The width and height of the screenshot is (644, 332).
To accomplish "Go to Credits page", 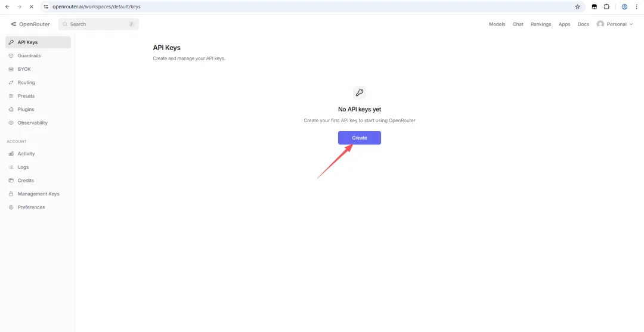I will click(38, 181).
